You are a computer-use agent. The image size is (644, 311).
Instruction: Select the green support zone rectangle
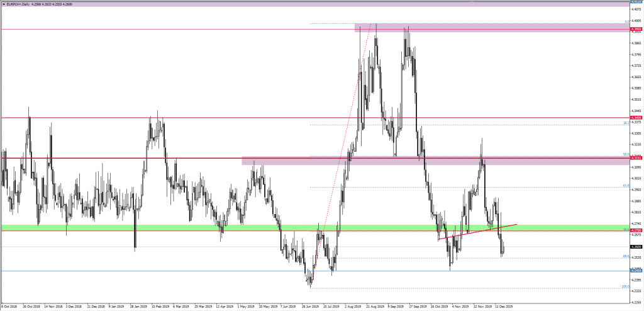coord(314,227)
